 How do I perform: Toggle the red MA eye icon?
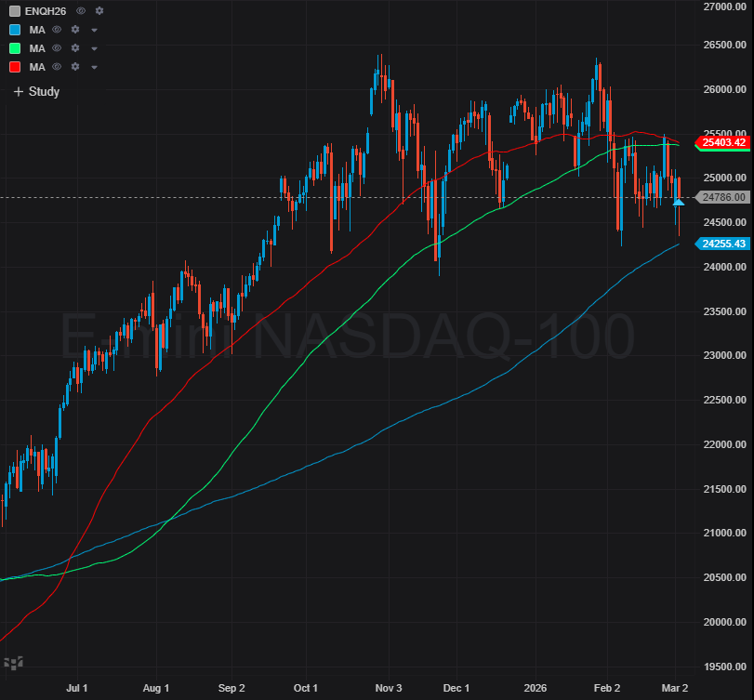pos(57,66)
